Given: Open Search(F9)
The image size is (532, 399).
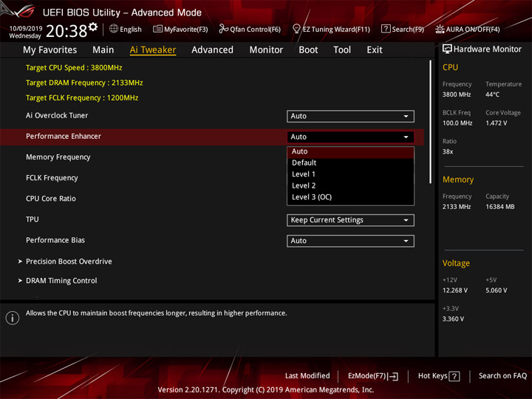Looking at the screenshot, I should 403,29.
